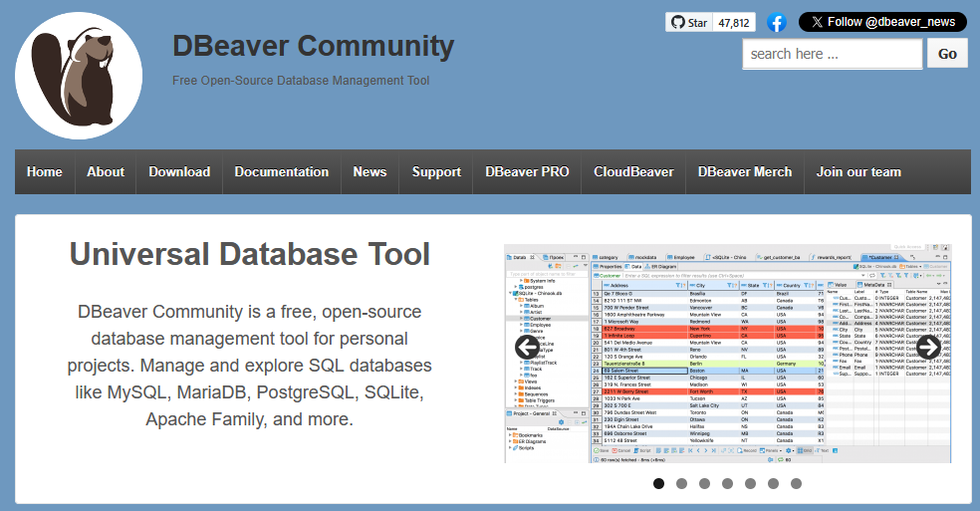Screen dimensions: 980x511
Task: Click the DBeaver screenshot in carousel
Action: (x=727, y=354)
